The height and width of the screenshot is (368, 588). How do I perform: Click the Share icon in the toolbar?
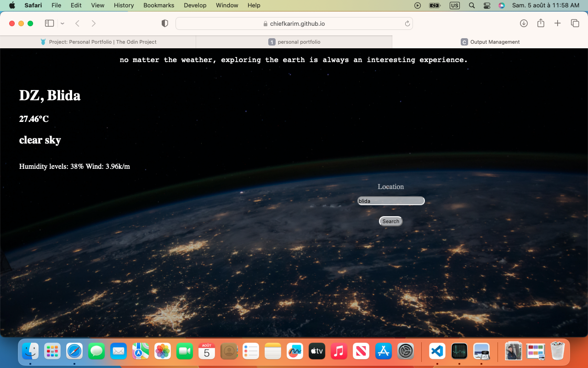[541, 23]
